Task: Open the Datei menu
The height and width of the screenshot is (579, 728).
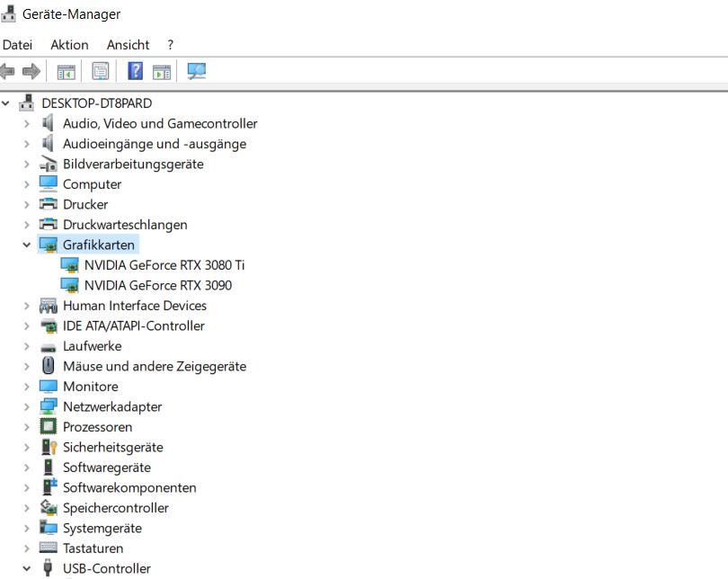Action: pos(17,45)
